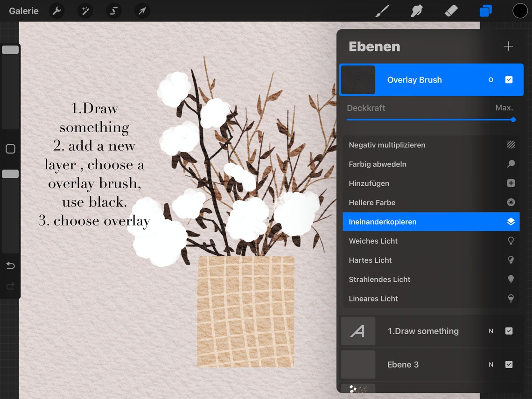
Task: Open the Actions menu with the wrench icon
Action: click(56, 10)
